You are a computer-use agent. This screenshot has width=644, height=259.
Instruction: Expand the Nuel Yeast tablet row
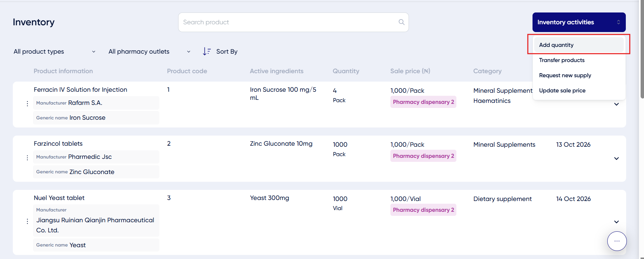point(616,222)
